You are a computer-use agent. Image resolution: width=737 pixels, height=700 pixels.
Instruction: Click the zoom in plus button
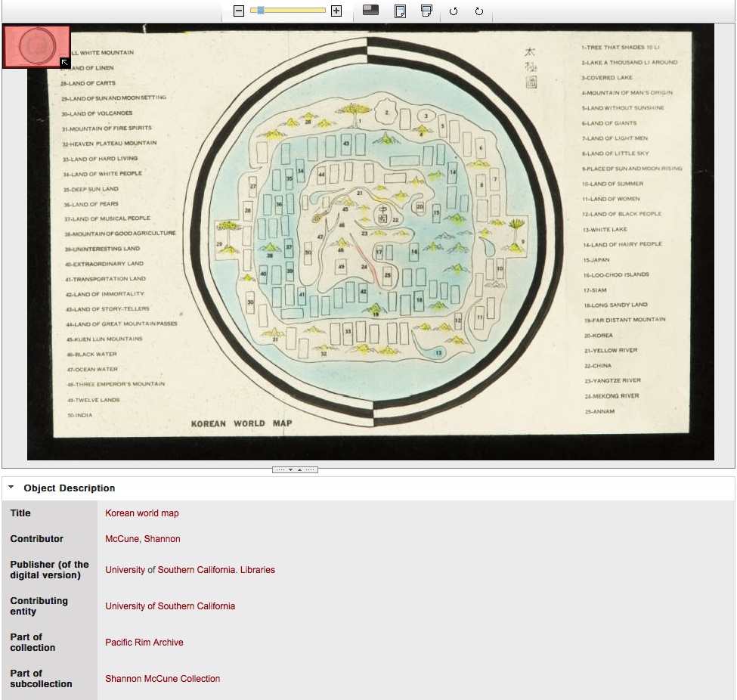click(336, 11)
